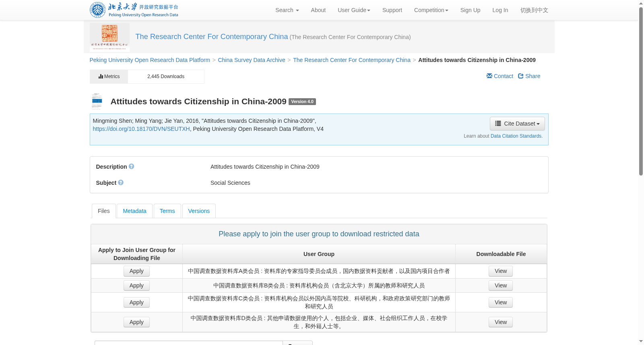The width and height of the screenshot is (644, 345).
Task: Click the Metrics bar chart button
Action: click(x=109, y=76)
